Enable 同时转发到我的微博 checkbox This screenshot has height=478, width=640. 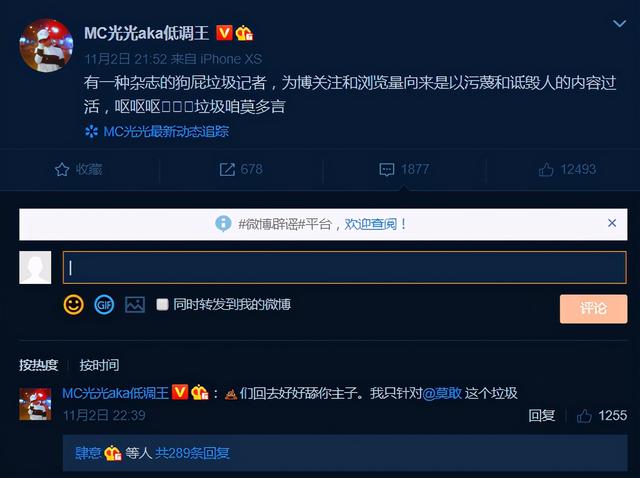coord(162,305)
